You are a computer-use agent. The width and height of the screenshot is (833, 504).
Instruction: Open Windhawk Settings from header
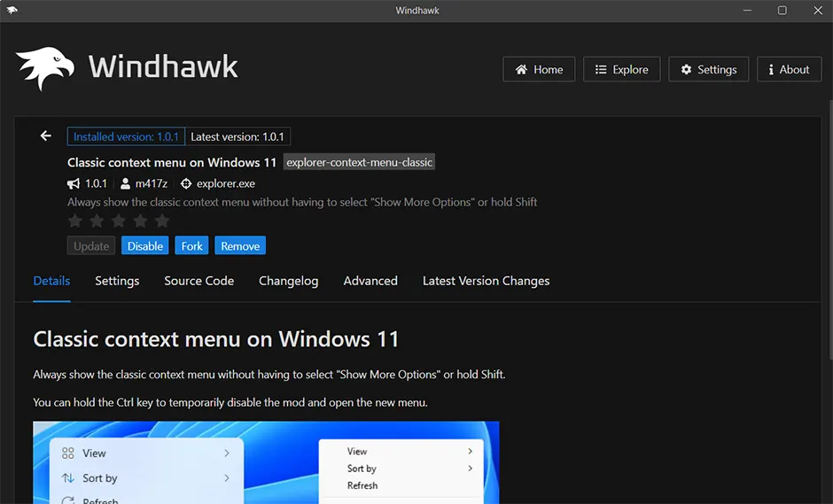pos(709,69)
